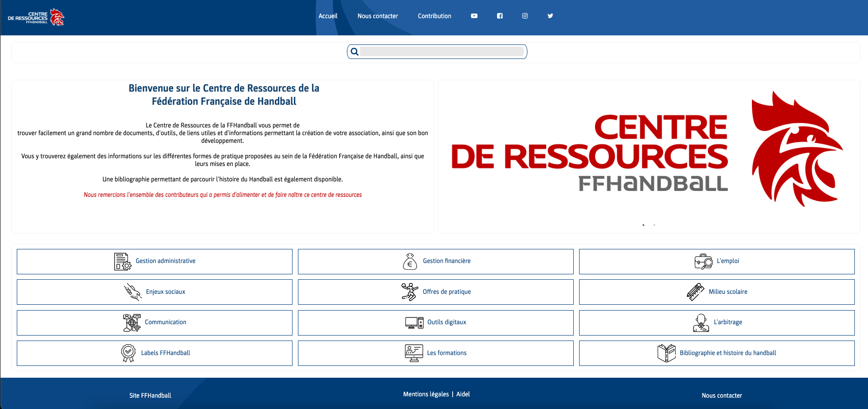Viewport: 868px width, 409px height.
Task: Open Mentions légales in the footer
Action: (x=426, y=394)
